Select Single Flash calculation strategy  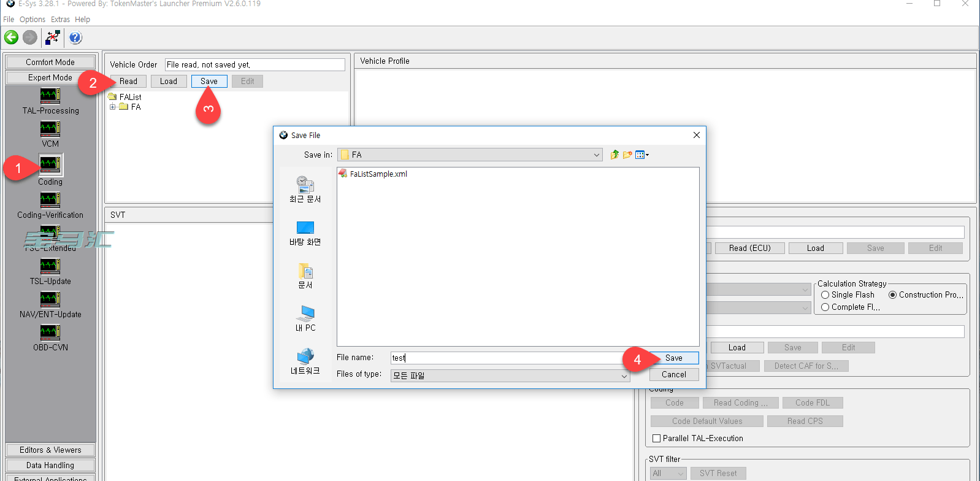[825, 295]
